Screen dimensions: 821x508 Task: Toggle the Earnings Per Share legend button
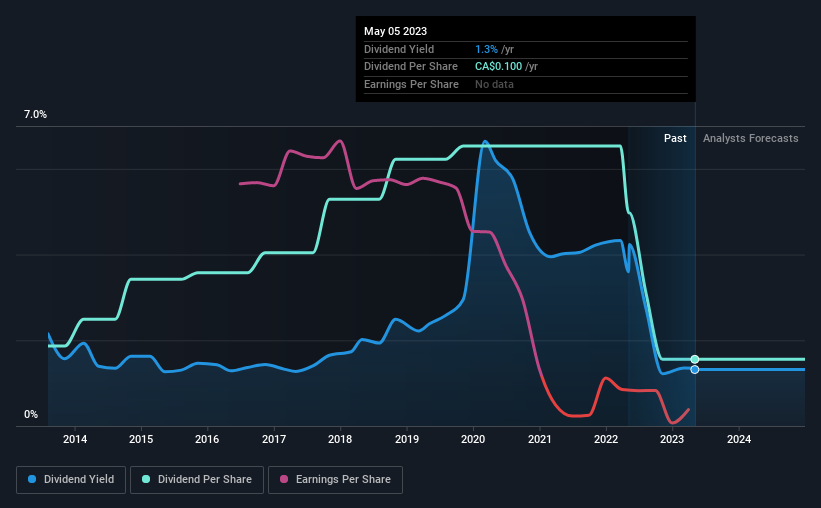pyautogui.click(x=335, y=480)
